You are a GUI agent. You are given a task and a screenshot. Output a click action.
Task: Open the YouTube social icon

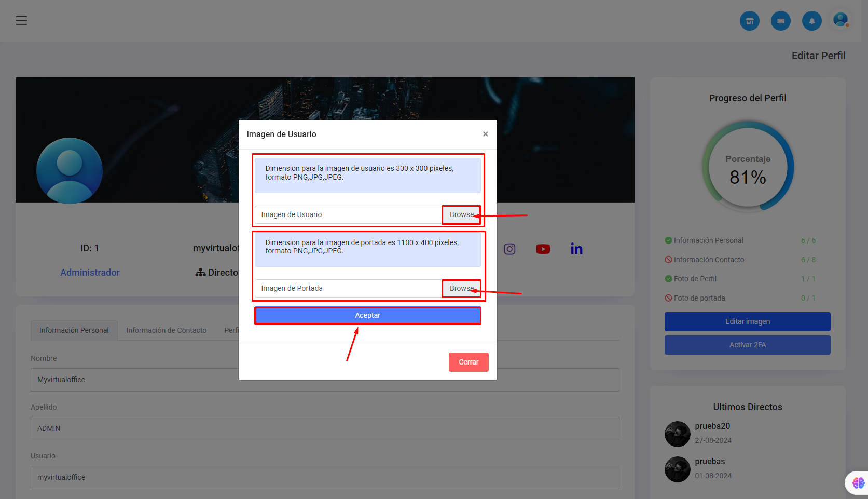(543, 249)
